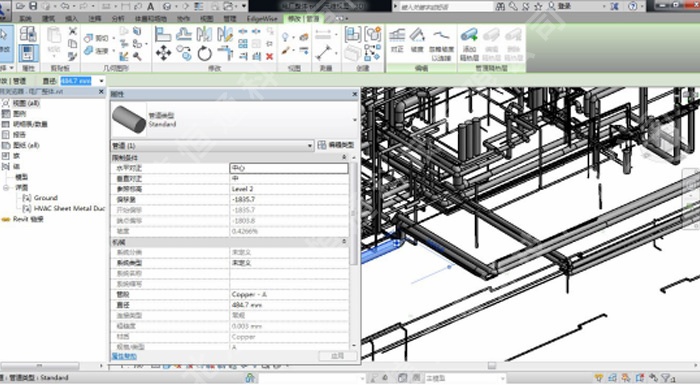This screenshot has width=700, height=385.
Task: Open the Properties help link
Action: click(124, 356)
